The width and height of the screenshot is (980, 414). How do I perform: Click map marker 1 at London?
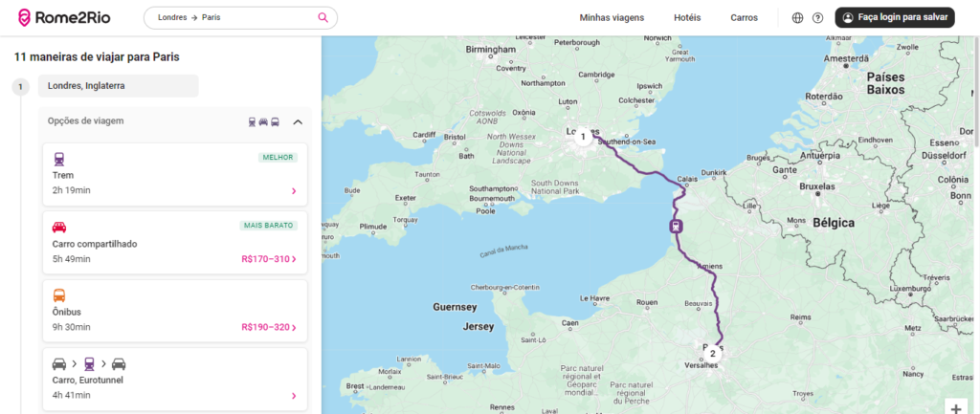[x=582, y=137]
